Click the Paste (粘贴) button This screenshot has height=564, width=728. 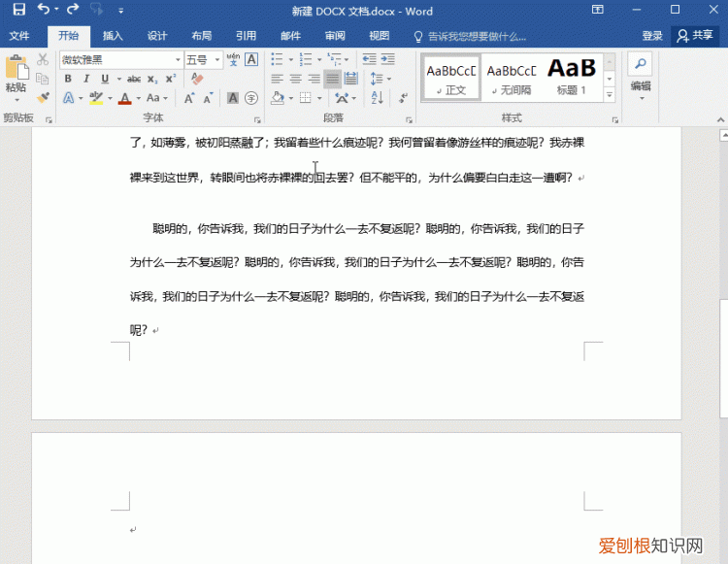17,75
